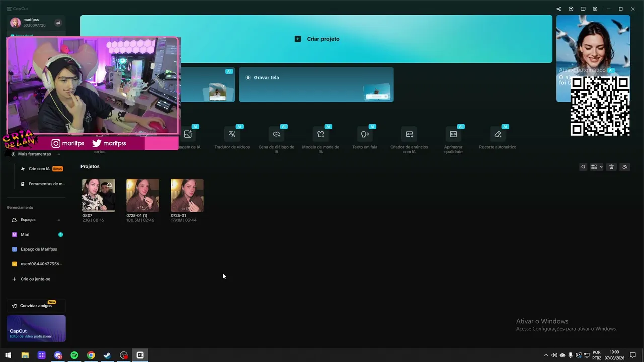This screenshot has width=644, height=362.
Task: Click the trash icon in Projetos
Action: 611,167
